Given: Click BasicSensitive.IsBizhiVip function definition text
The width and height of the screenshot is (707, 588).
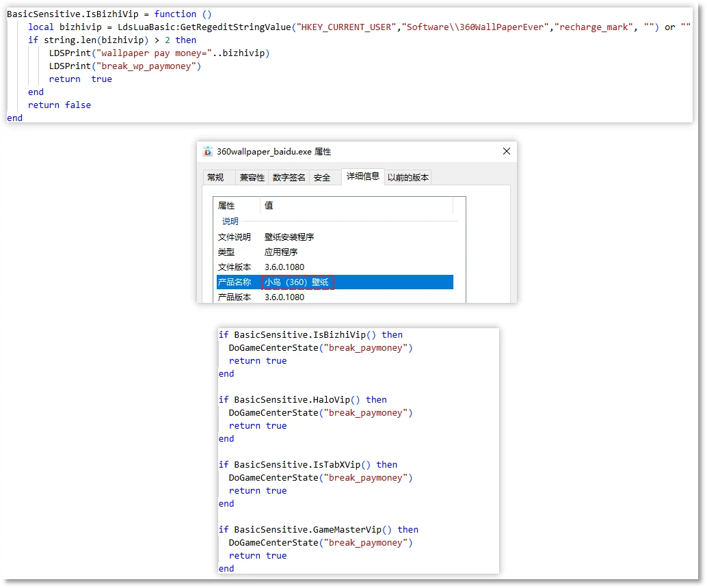Looking at the screenshot, I should 109,14.
